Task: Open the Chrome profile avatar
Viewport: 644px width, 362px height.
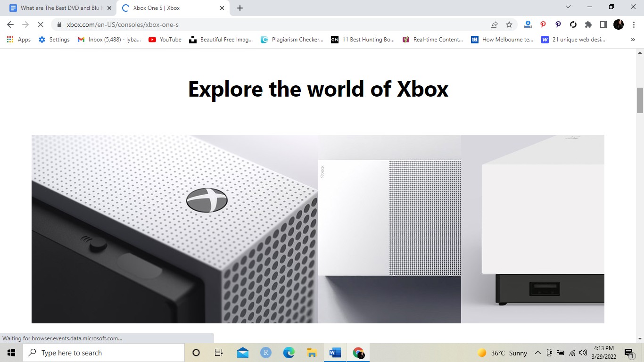Action: pyautogui.click(x=619, y=25)
